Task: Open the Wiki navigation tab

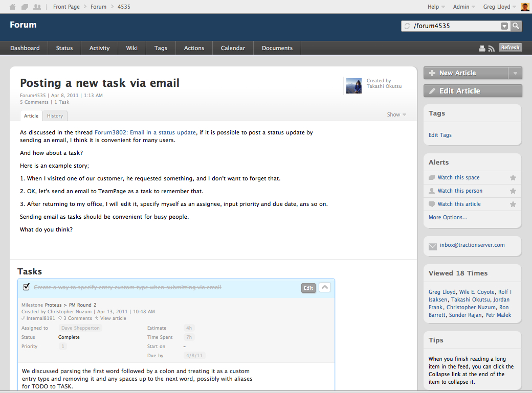Action: coord(131,48)
